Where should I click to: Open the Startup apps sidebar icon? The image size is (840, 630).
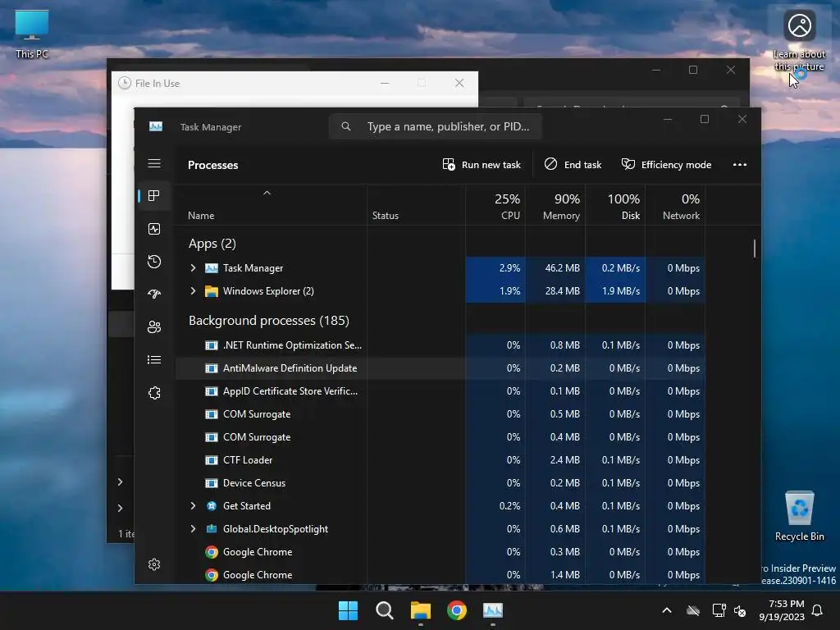point(154,294)
